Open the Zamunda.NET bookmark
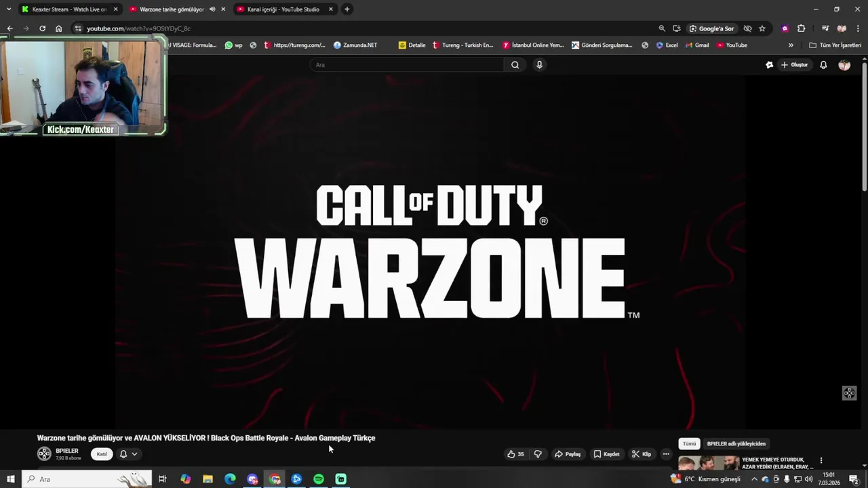Screen dimensions: 868x488 pyautogui.click(x=355, y=45)
